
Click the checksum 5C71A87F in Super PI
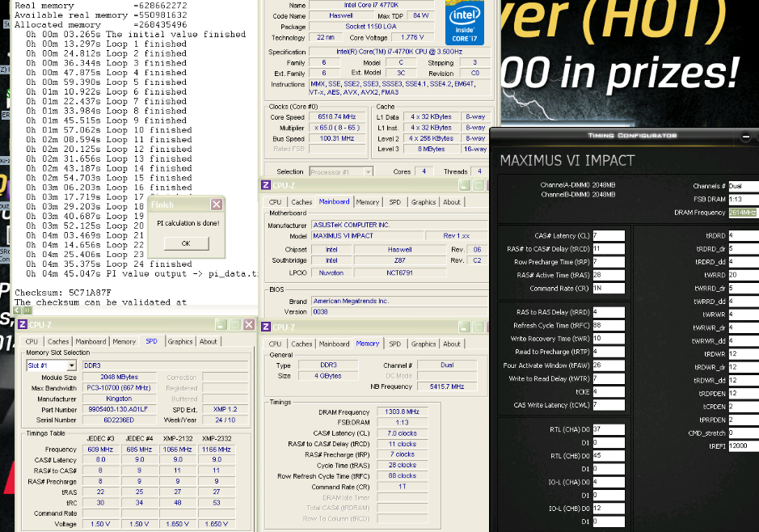[x=90, y=293]
